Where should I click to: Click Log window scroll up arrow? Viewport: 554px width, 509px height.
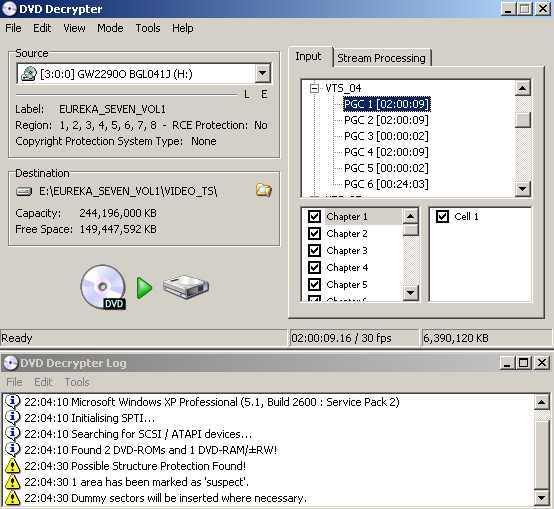(541, 402)
